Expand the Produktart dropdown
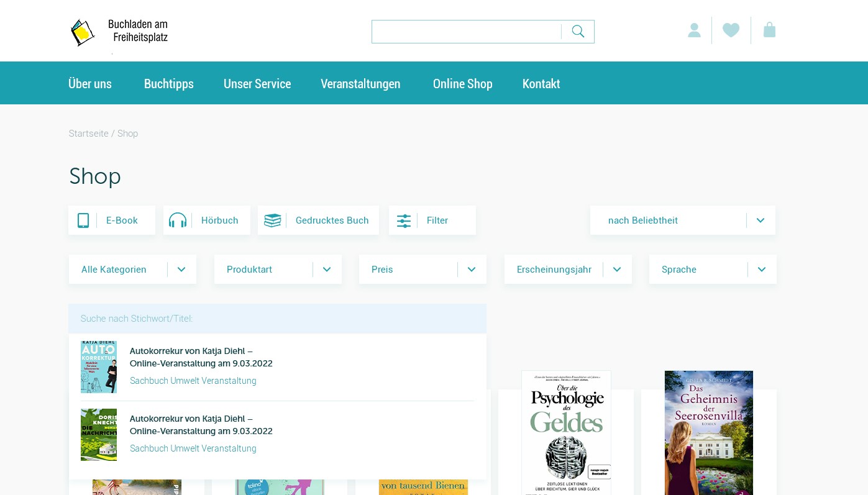 (278, 270)
